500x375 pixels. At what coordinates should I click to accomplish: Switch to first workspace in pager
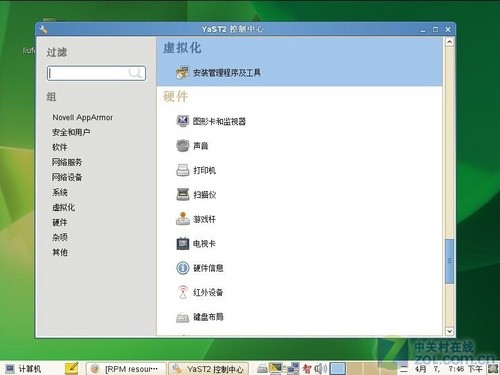pyautogui.click(x=338, y=369)
